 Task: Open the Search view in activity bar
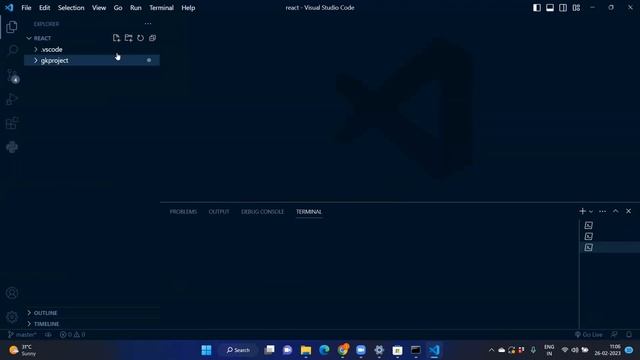click(x=12, y=51)
